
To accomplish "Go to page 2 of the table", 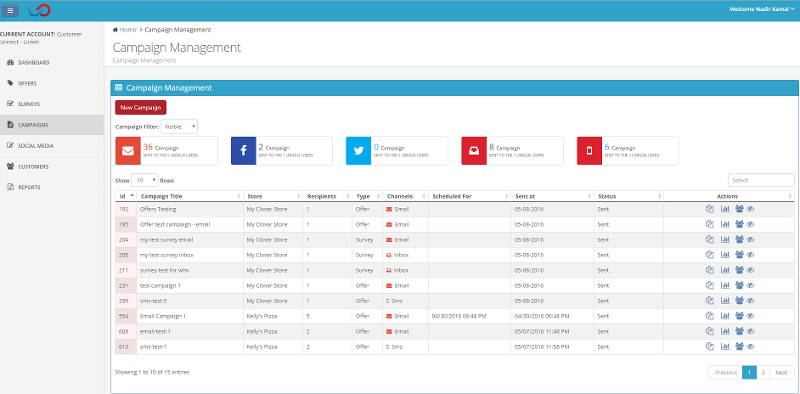I will (763, 373).
